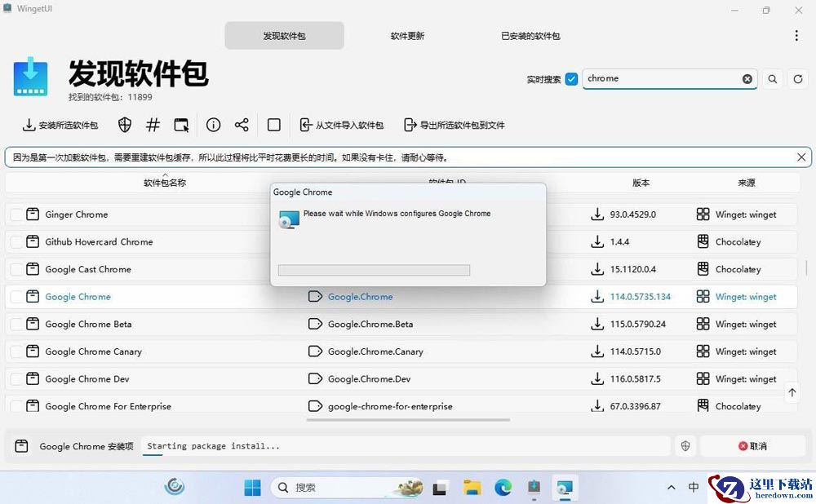Image resolution: width=816 pixels, height=504 pixels.
Task: Click the Google.Chrome ID tag icon
Action: [315, 297]
